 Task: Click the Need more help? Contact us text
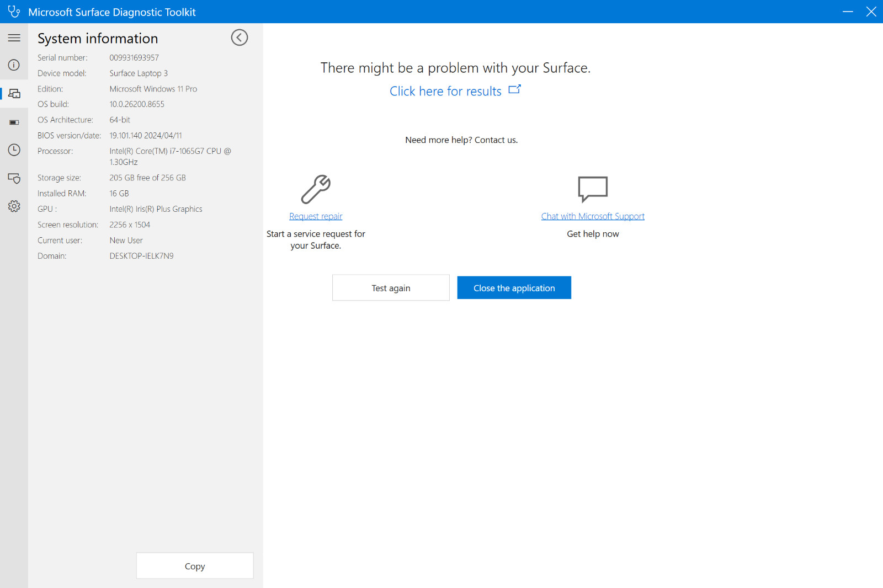pos(461,140)
